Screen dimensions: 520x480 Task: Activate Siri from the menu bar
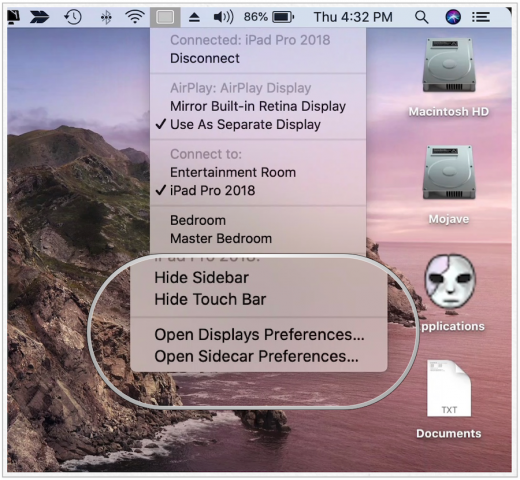(453, 17)
